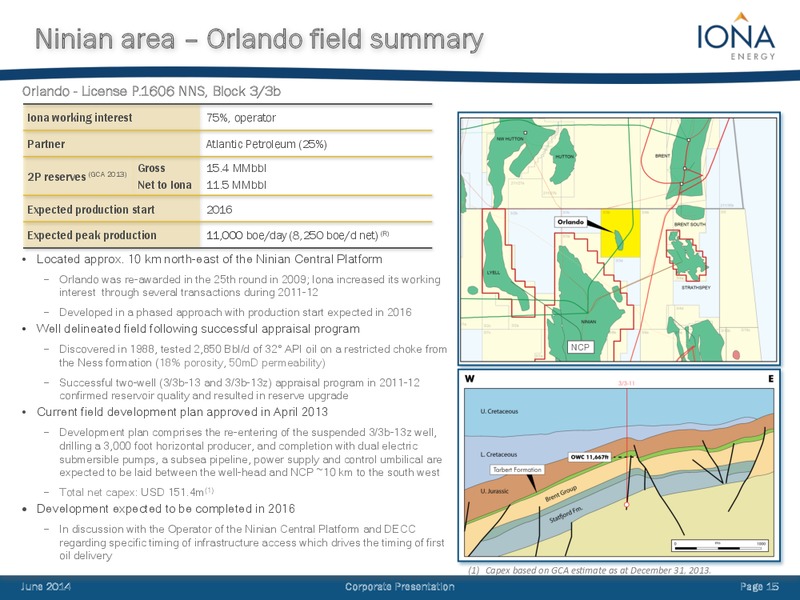
Task: Click the 'E' direction marker
Action: click(x=770, y=379)
